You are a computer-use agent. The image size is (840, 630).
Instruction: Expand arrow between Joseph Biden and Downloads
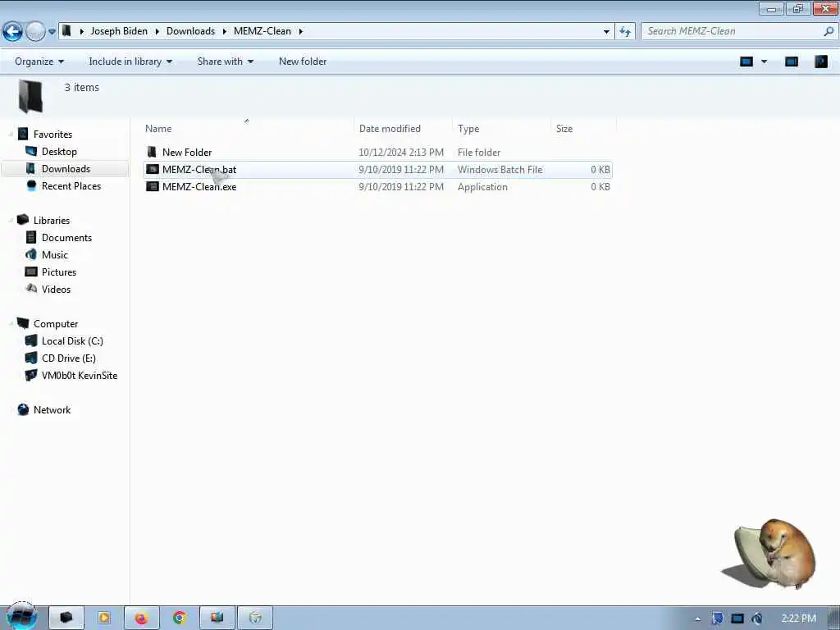157,32
